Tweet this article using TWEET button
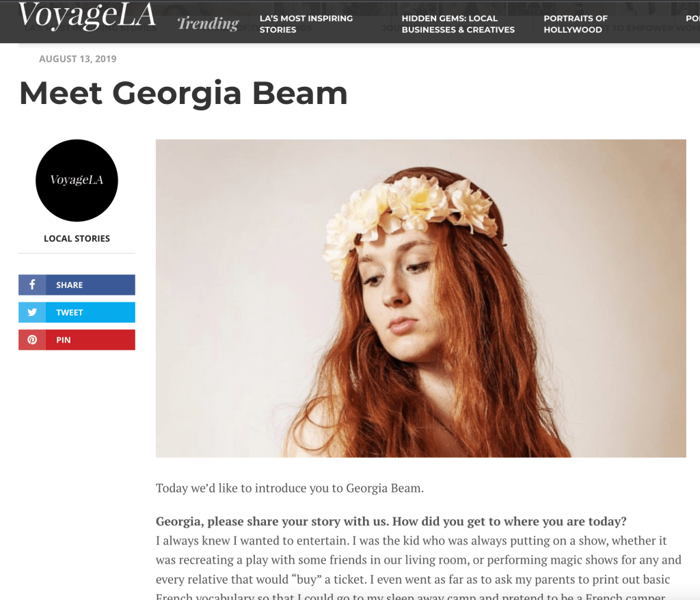The image size is (700, 600). [x=77, y=312]
